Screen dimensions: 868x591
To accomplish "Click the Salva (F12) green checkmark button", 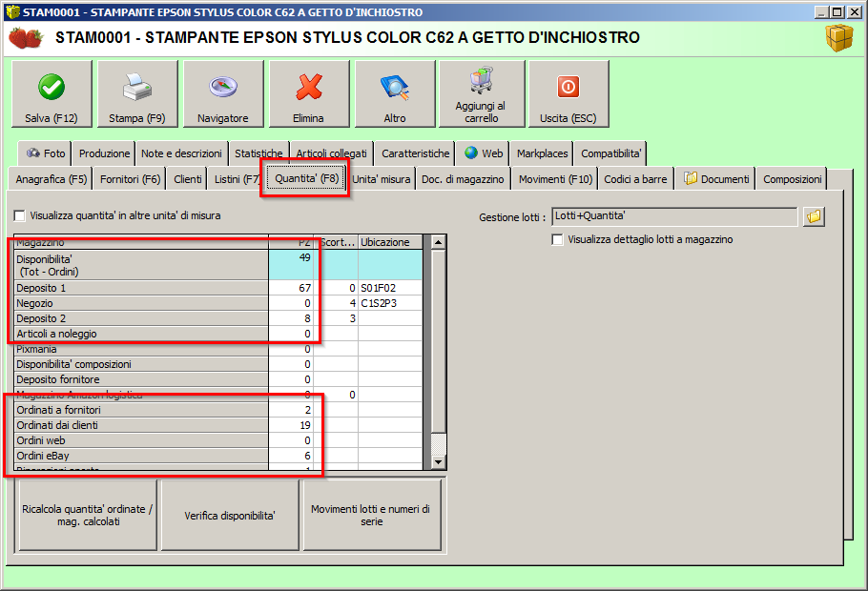I will [x=52, y=94].
